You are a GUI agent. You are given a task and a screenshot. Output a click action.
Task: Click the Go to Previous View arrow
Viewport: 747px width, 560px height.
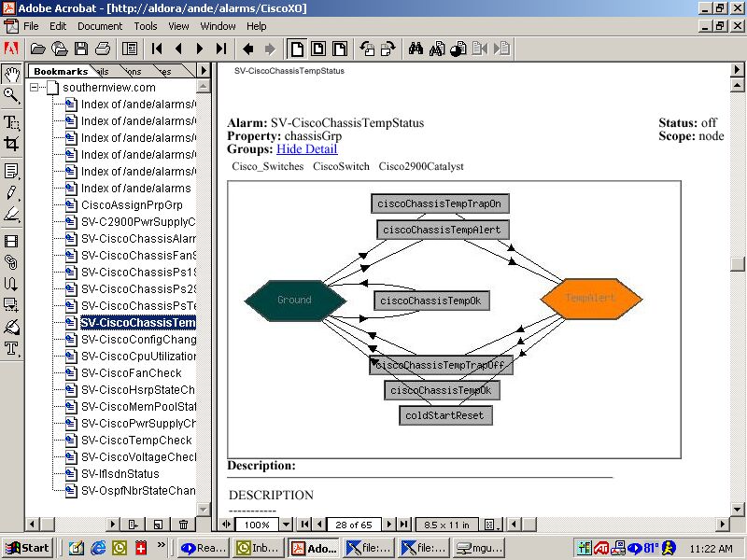point(248,49)
